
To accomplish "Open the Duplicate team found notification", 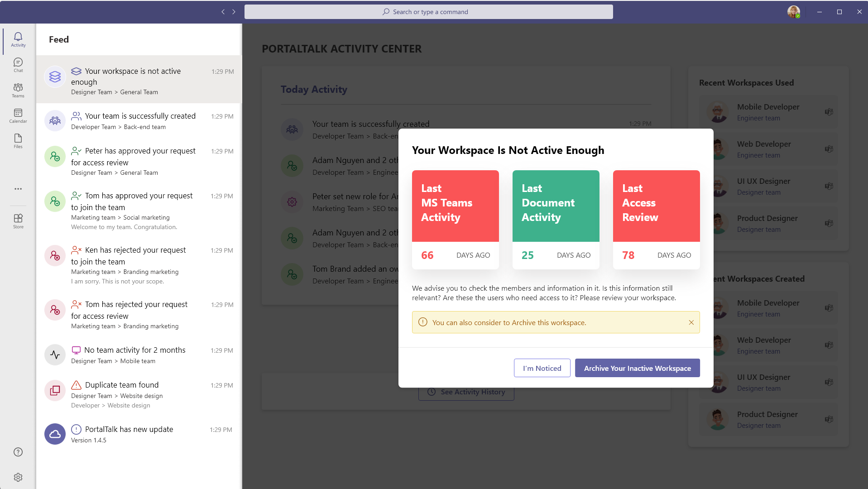I will 139,394.
